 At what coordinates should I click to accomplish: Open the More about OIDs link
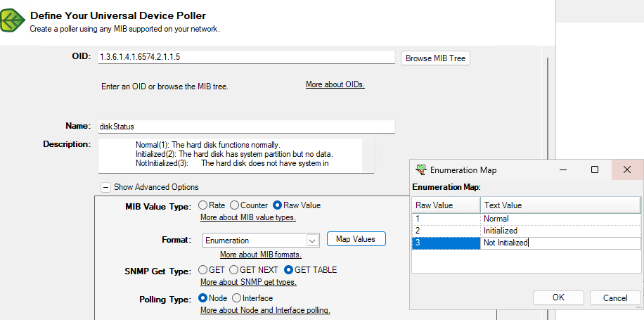pyautogui.click(x=335, y=84)
